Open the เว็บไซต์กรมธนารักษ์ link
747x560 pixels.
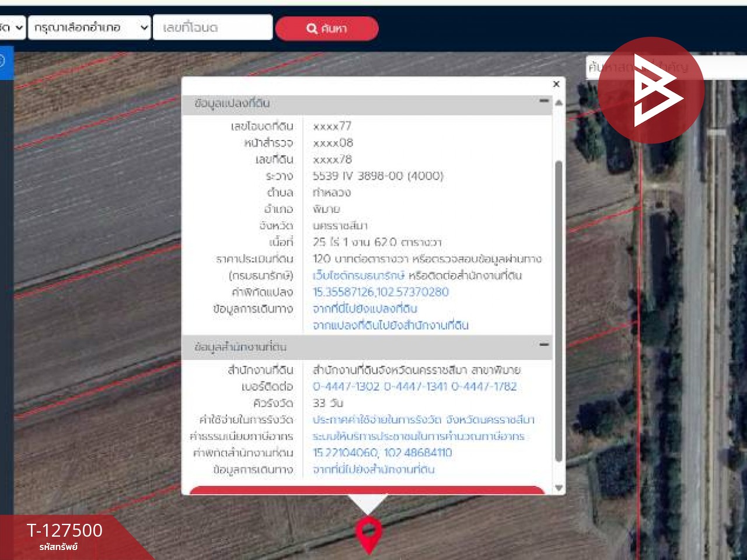[x=358, y=275]
